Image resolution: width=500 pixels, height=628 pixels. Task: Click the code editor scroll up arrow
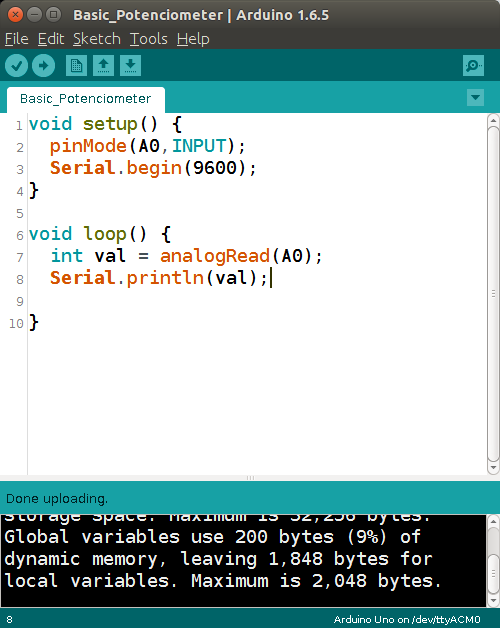(493, 120)
